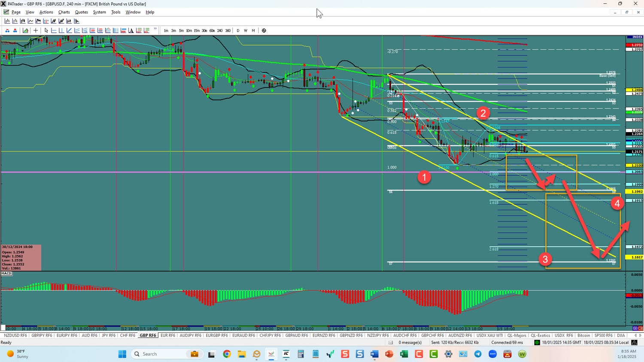644x362 pixels.
Task: Open Telegram from the taskbar
Action: point(478,354)
